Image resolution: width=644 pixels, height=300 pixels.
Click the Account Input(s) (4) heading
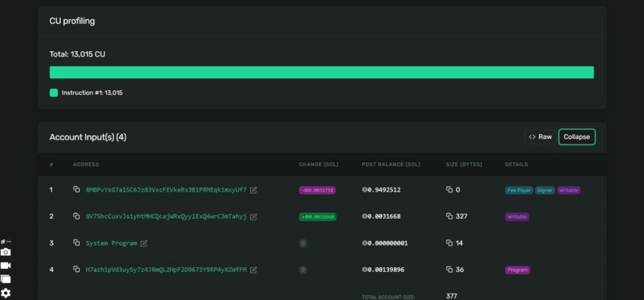(x=88, y=137)
